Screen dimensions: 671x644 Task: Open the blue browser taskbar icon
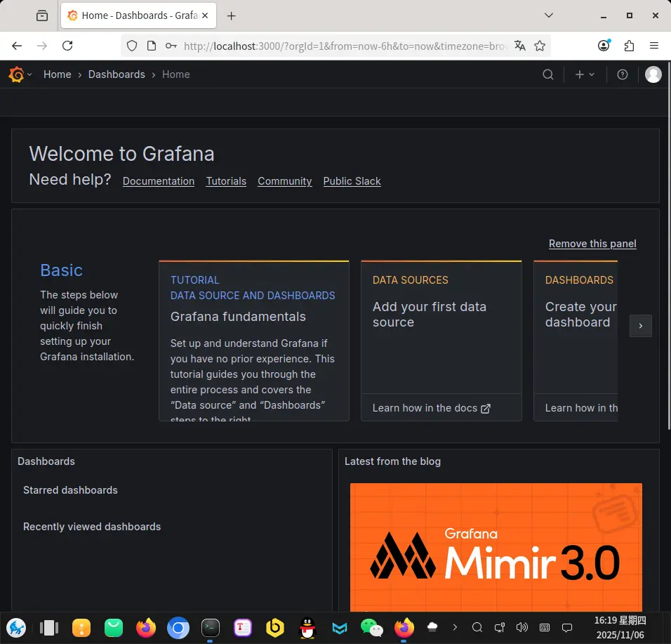178,628
